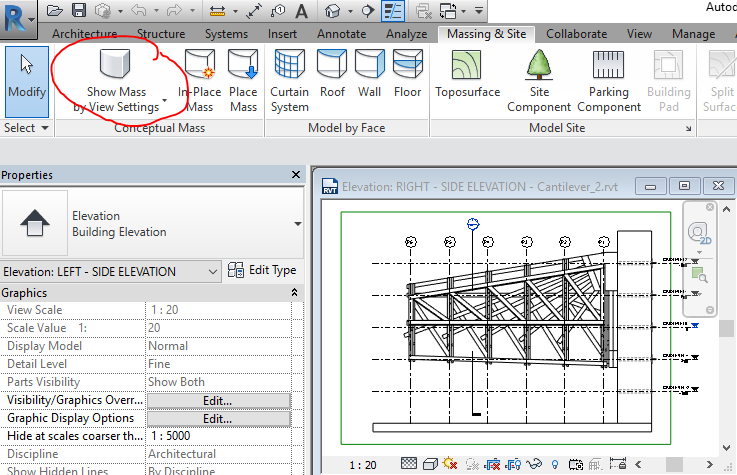Expand the Select panel dropdown
The width and height of the screenshot is (737, 475).
coord(45,128)
